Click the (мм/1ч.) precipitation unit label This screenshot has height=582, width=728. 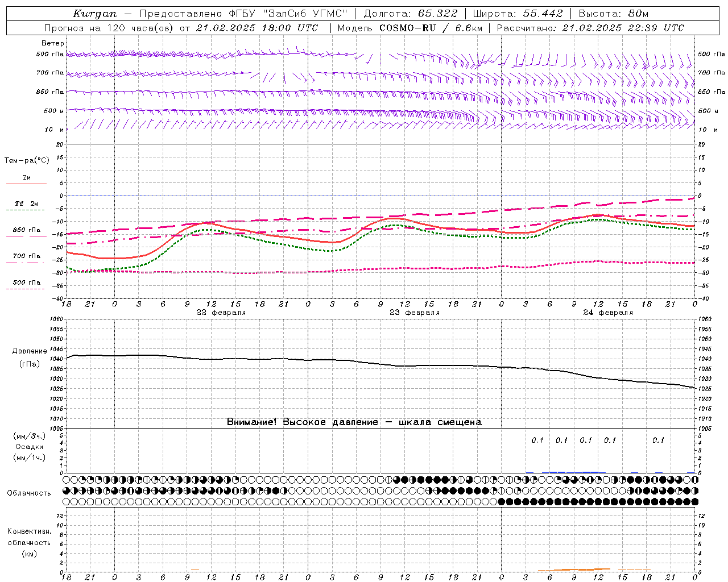click(30, 458)
